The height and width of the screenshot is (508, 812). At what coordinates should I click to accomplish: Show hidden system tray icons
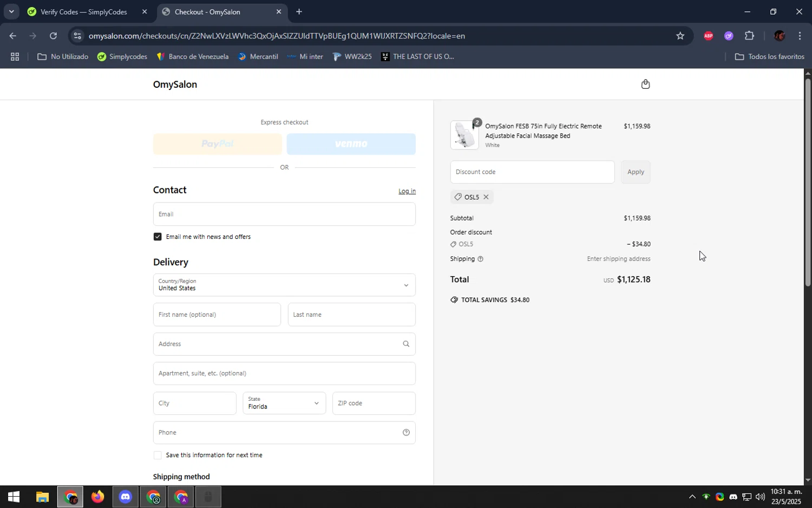coord(692,497)
